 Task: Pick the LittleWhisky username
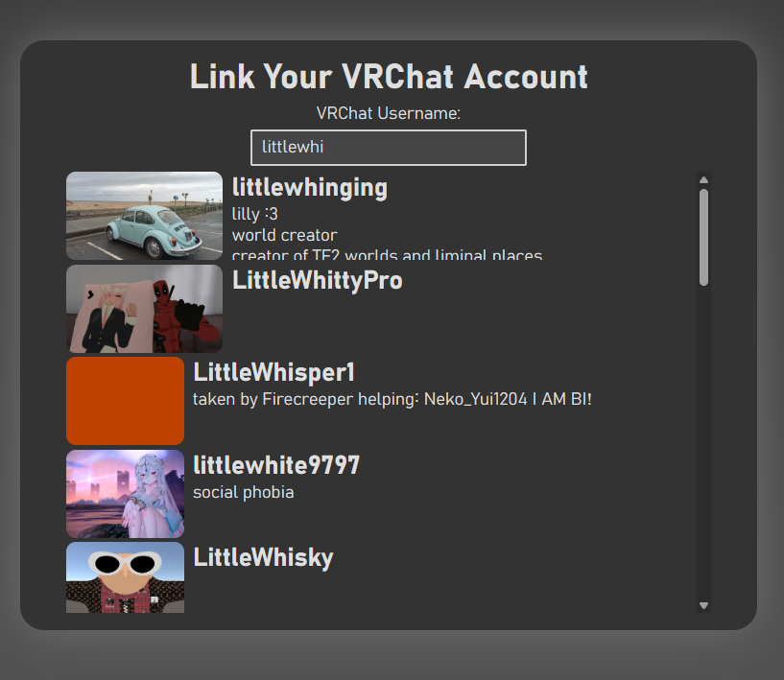263,558
